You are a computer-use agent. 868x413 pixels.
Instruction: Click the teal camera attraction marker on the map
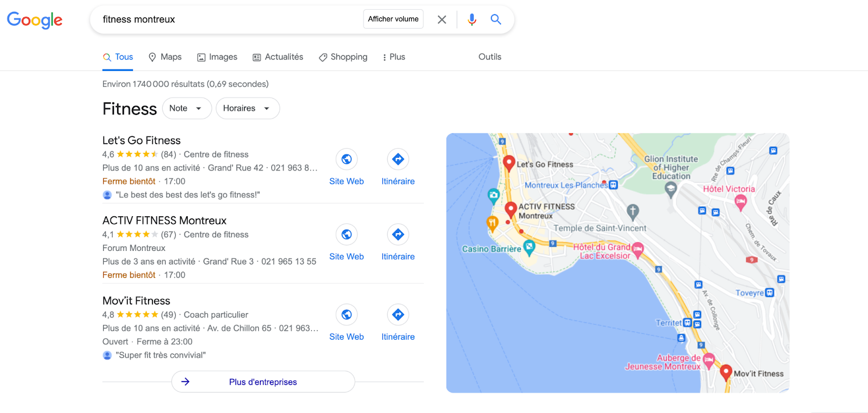tap(494, 195)
